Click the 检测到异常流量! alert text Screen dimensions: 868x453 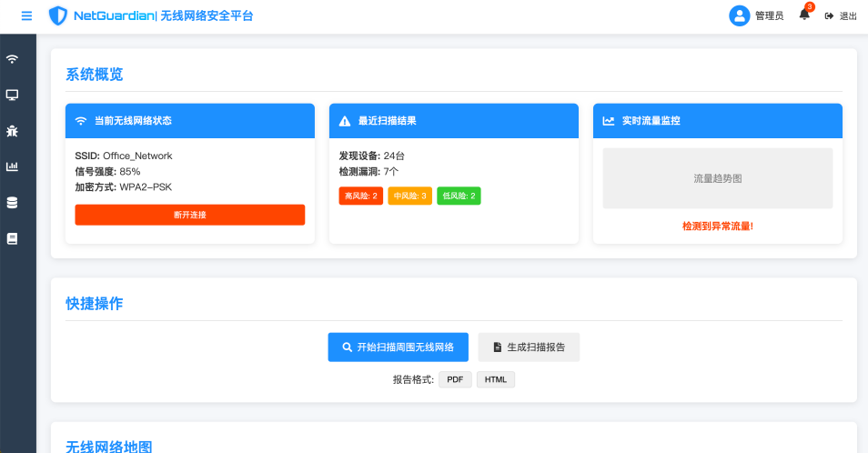pos(718,226)
